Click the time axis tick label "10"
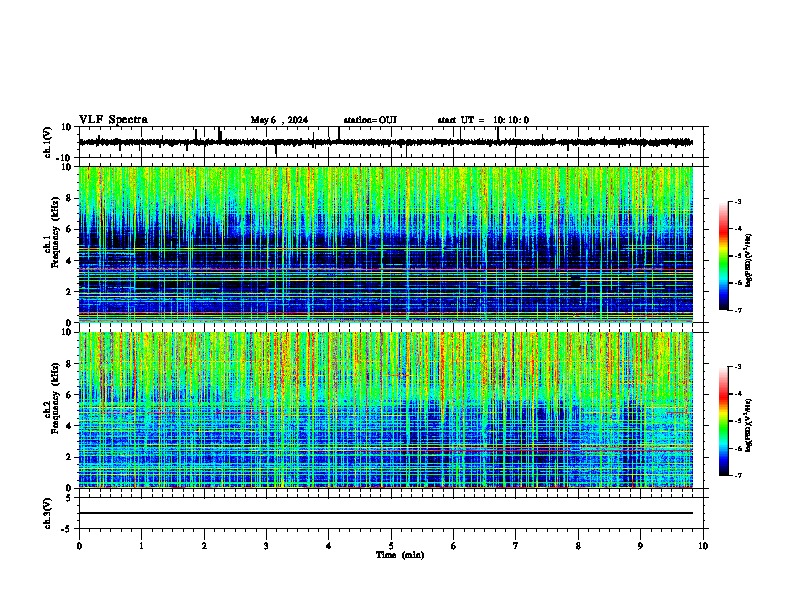Screen dimensions: 792x612 click(703, 546)
